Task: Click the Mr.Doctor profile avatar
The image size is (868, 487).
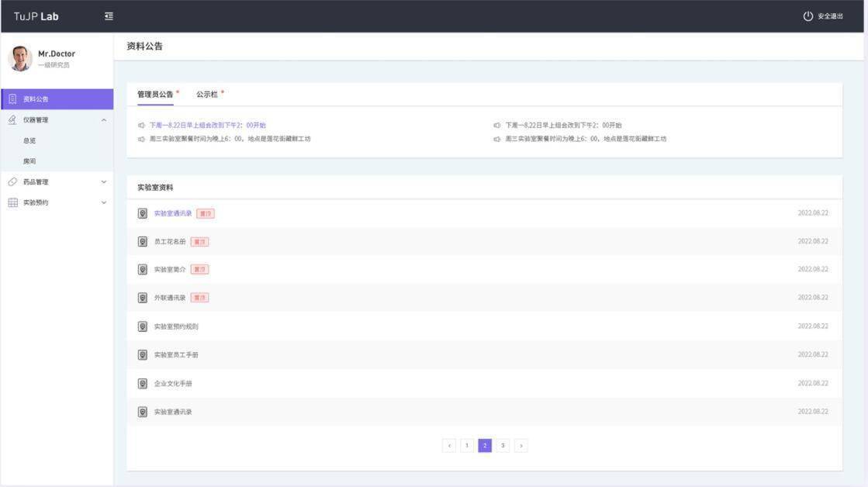Action: (x=20, y=59)
